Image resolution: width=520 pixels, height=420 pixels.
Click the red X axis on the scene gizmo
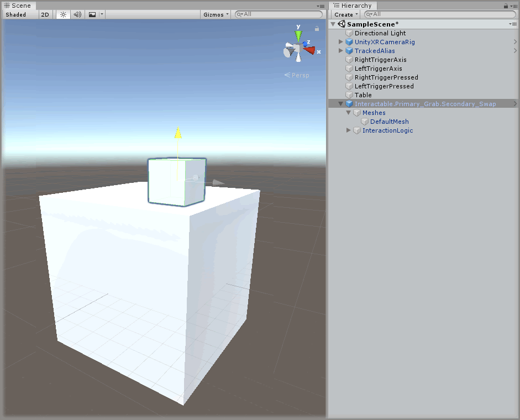pos(309,49)
